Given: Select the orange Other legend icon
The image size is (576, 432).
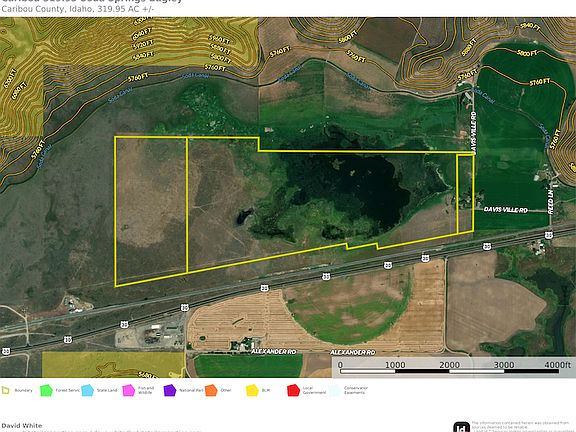Looking at the screenshot, I should [x=211, y=390].
